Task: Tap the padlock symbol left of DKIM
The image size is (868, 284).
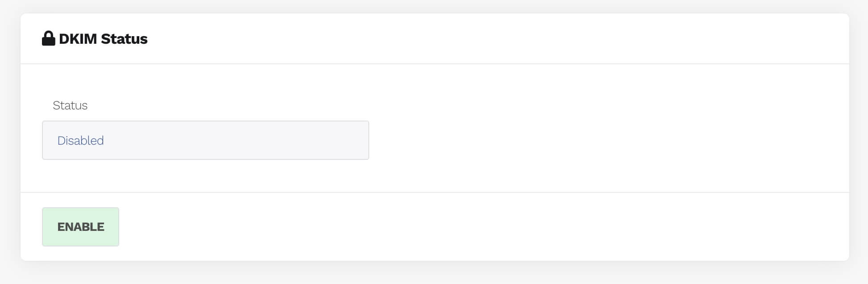Action: tap(48, 39)
